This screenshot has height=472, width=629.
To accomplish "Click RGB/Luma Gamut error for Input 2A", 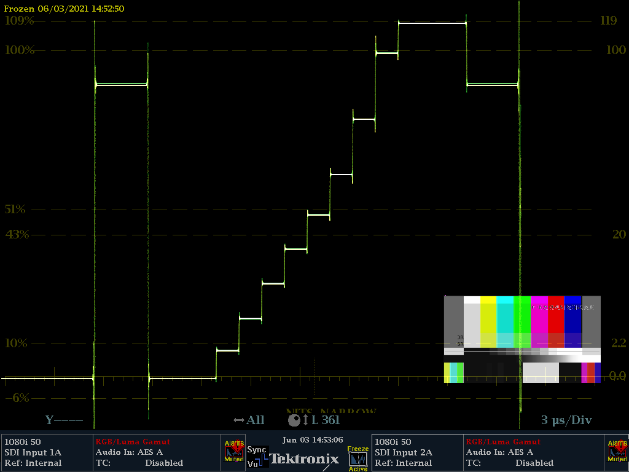I will point(503,442).
